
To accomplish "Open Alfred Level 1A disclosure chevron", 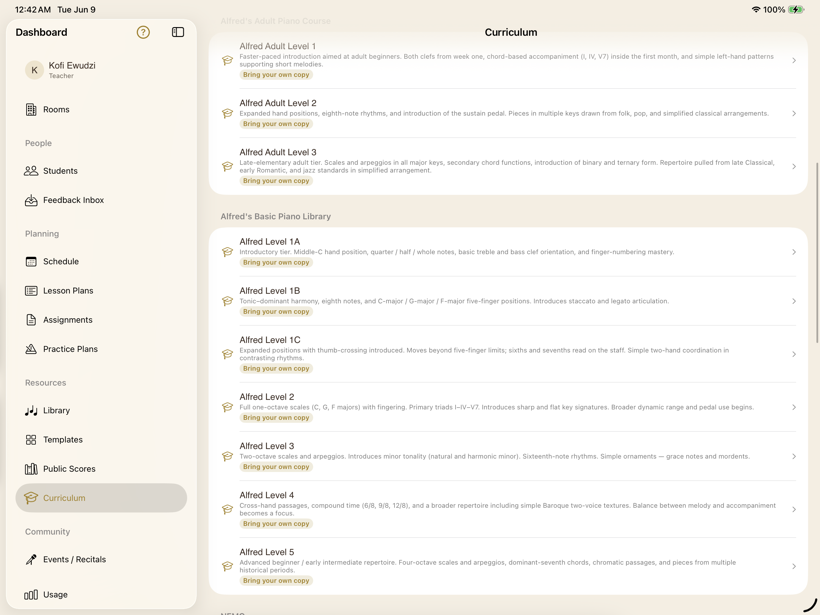I will click(794, 252).
